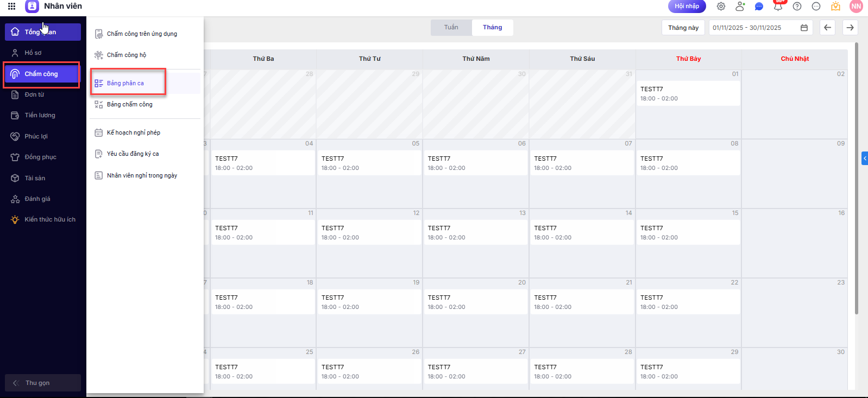Open the settings gear icon

point(721,7)
